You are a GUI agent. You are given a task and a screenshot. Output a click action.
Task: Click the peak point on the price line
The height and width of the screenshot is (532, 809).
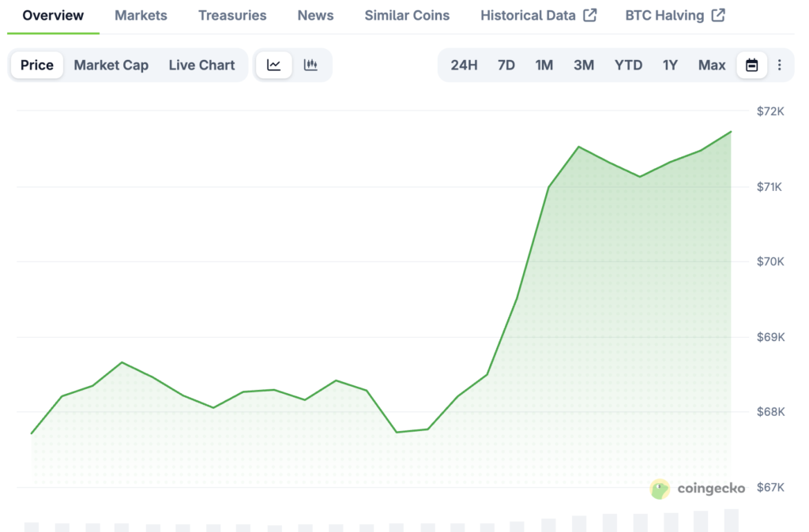coord(731,132)
